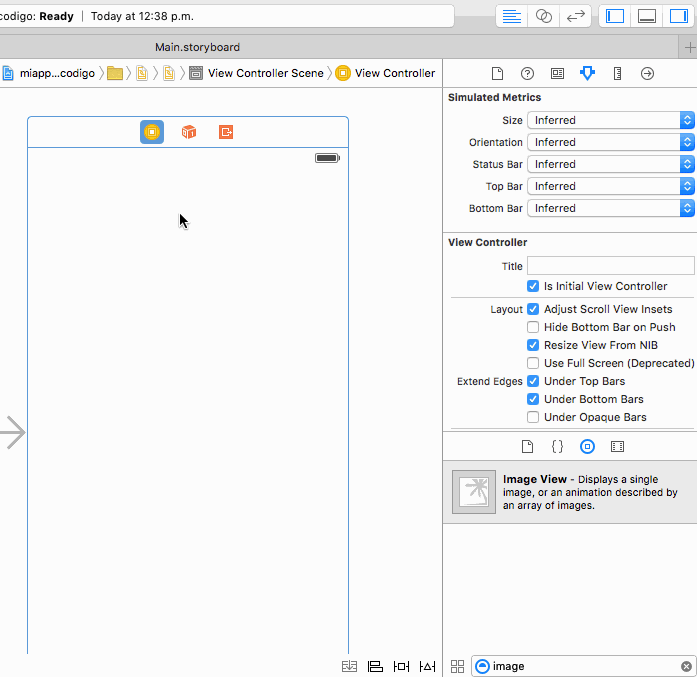The height and width of the screenshot is (677, 697).
Task: Open the Size inspector ruler icon
Action: (617, 73)
